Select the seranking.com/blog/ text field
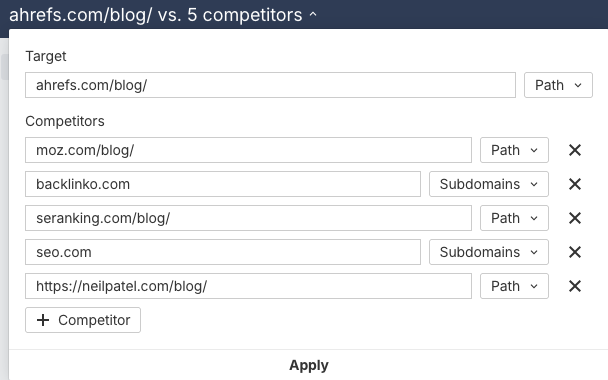This screenshot has height=380, width=608. (248, 218)
